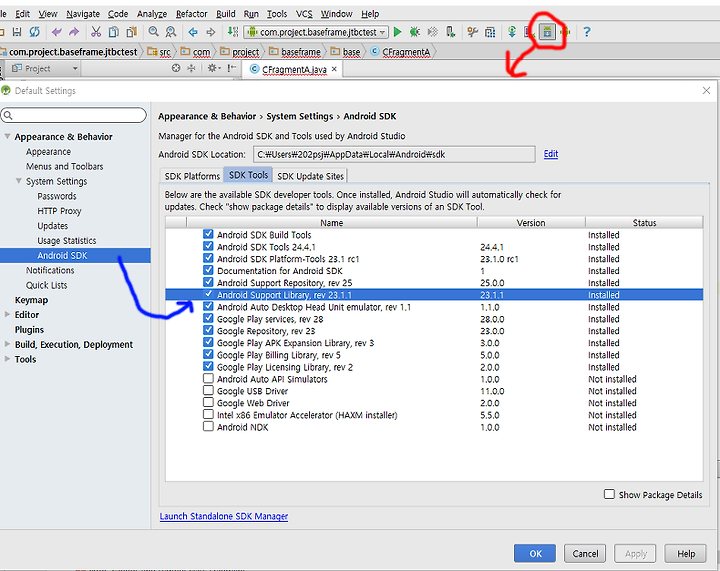720x571 pixels.
Task: Click the dialog Help button
Action: coord(686,553)
